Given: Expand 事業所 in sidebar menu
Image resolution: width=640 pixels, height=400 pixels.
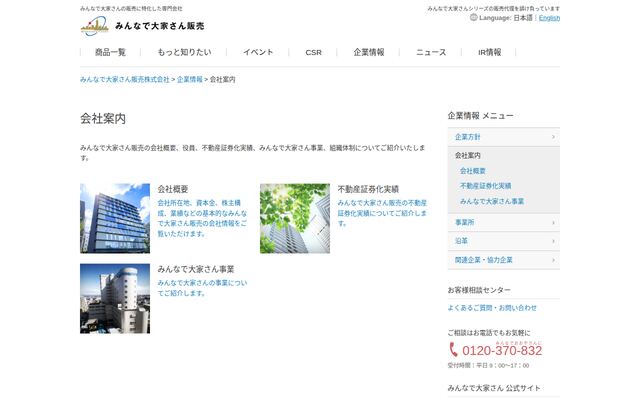Looking at the screenshot, I should click(504, 222).
